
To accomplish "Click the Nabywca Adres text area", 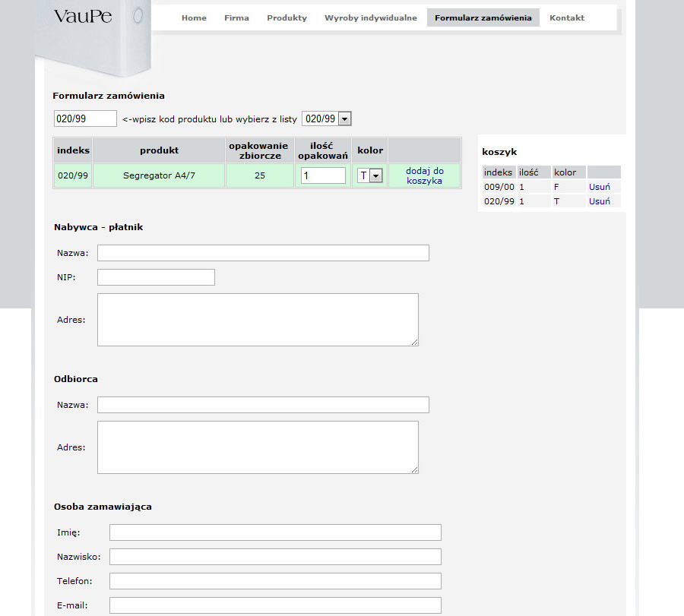I will point(258,320).
